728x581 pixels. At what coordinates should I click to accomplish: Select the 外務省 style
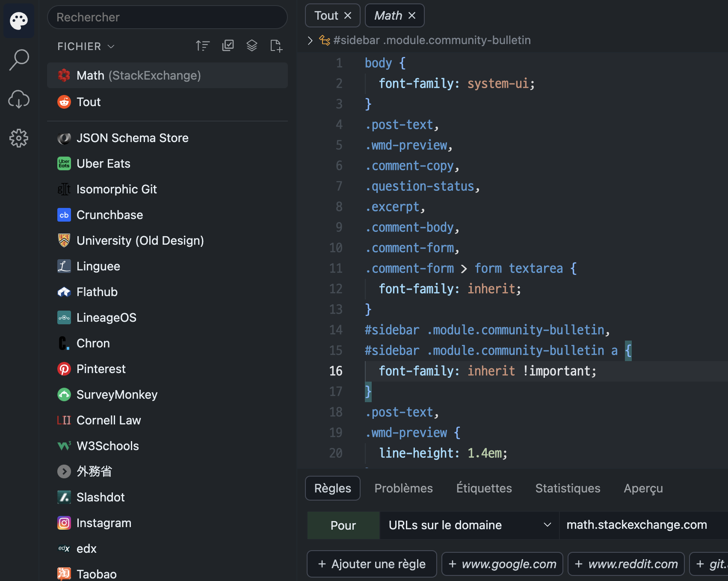pos(167,471)
